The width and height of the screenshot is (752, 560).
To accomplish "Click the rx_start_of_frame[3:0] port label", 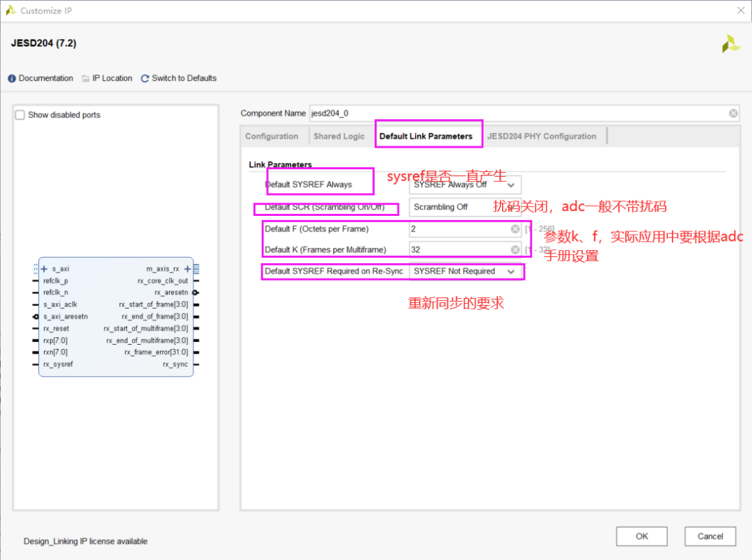I will tap(153, 304).
